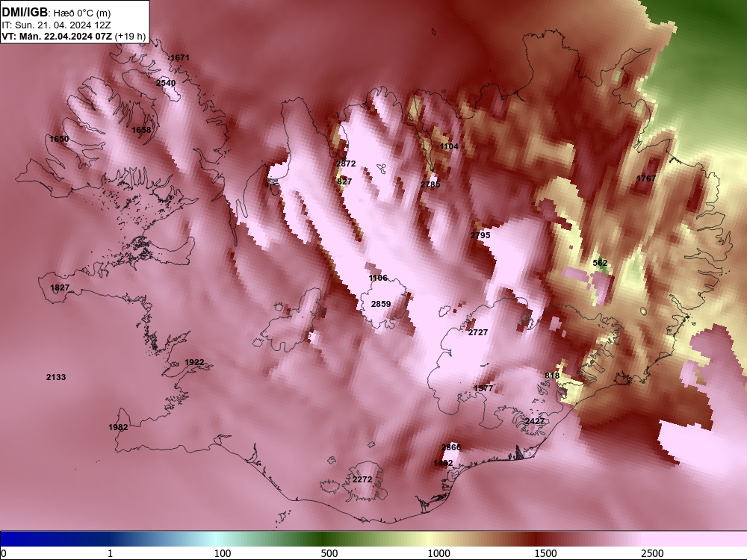Click the VT: Mán. 22.04.2024 07Z line
747x560 pixels.
74,36
